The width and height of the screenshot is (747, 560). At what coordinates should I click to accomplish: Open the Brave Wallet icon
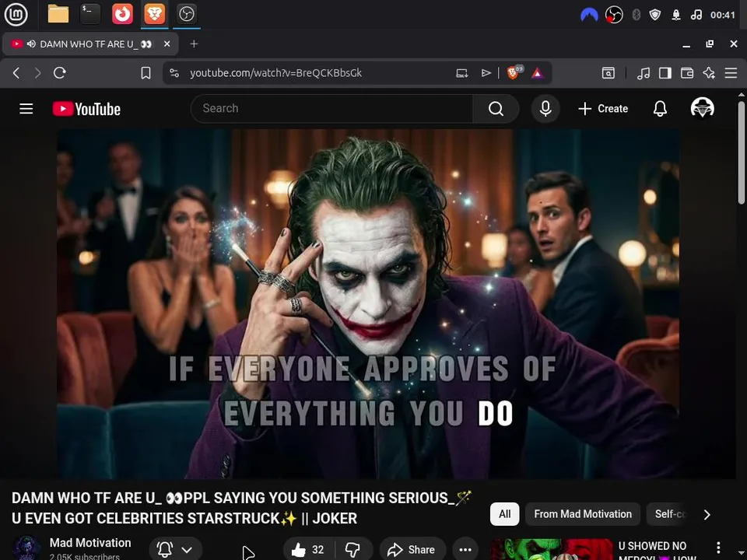[x=687, y=73]
